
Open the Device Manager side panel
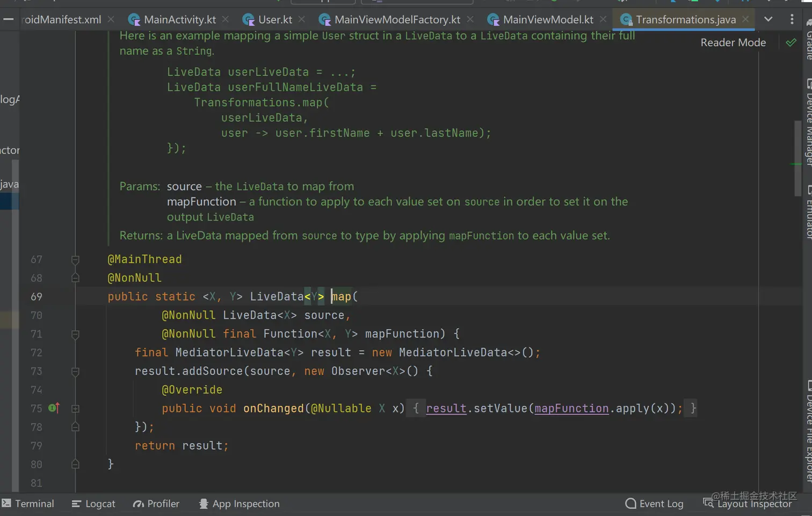(808, 122)
